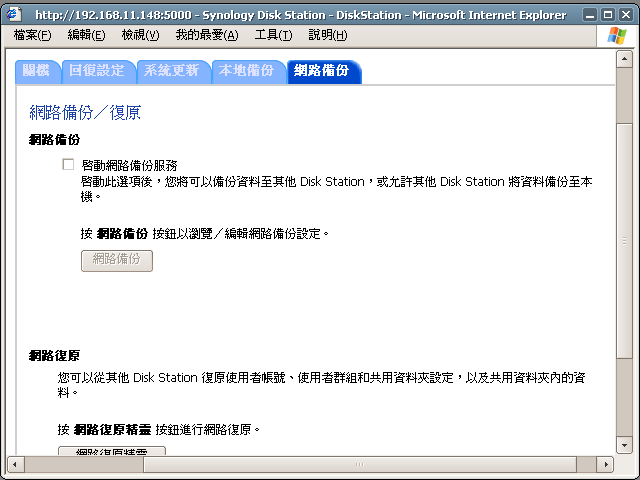Viewport: 640px width, 480px height.
Task: Enable the 啟動網路備份服務 checkbox
Action: click(x=68, y=164)
